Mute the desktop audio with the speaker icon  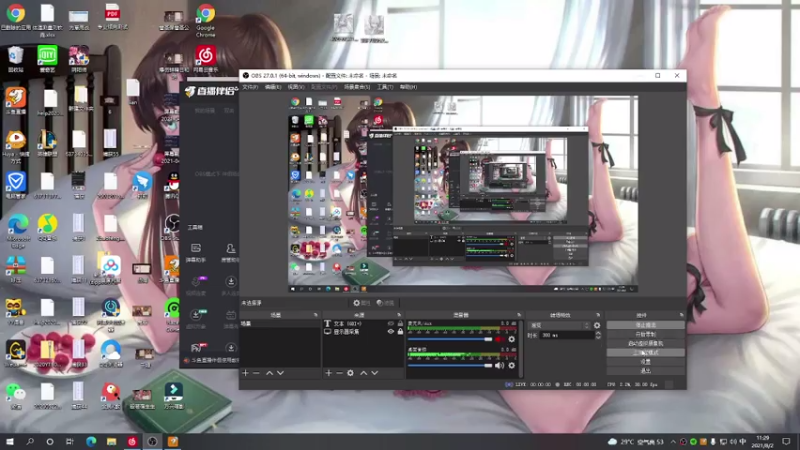[x=499, y=365]
